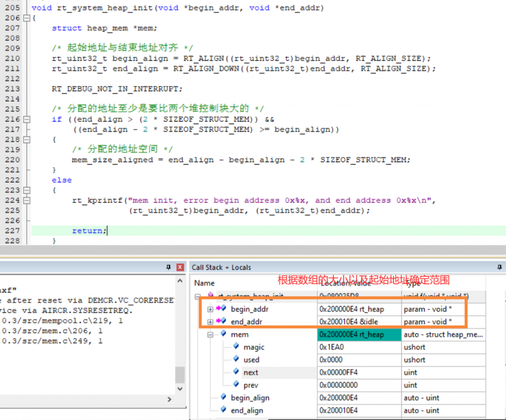Expand the begin_addr variable node
Image resolution: width=506 pixels, height=420 pixels.
210,309
